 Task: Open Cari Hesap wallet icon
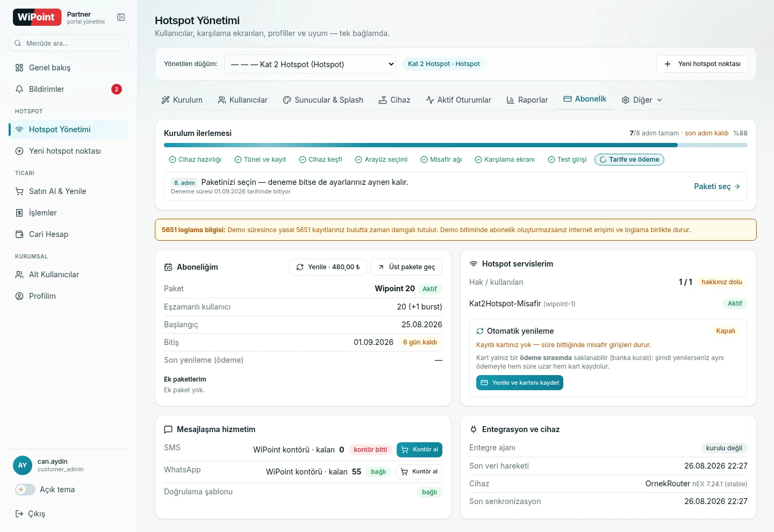point(19,234)
